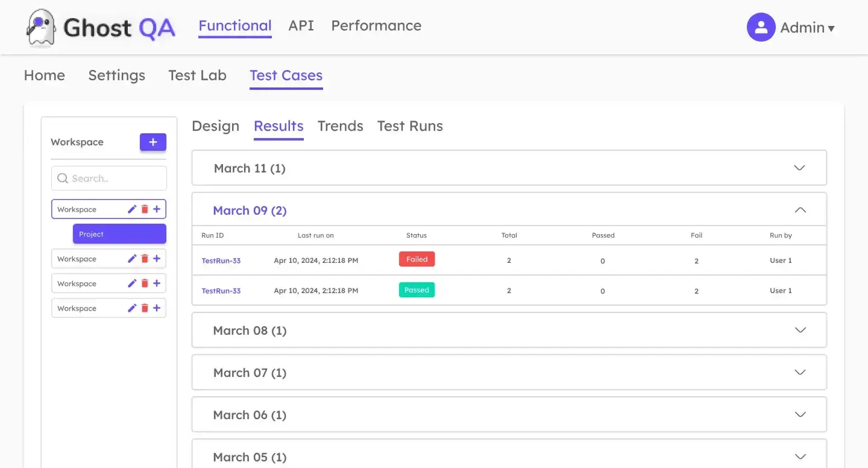This screenshot has width=868, height=468.
Task: Click edit pencil icon on first Workspace
Action: point(132,209)
